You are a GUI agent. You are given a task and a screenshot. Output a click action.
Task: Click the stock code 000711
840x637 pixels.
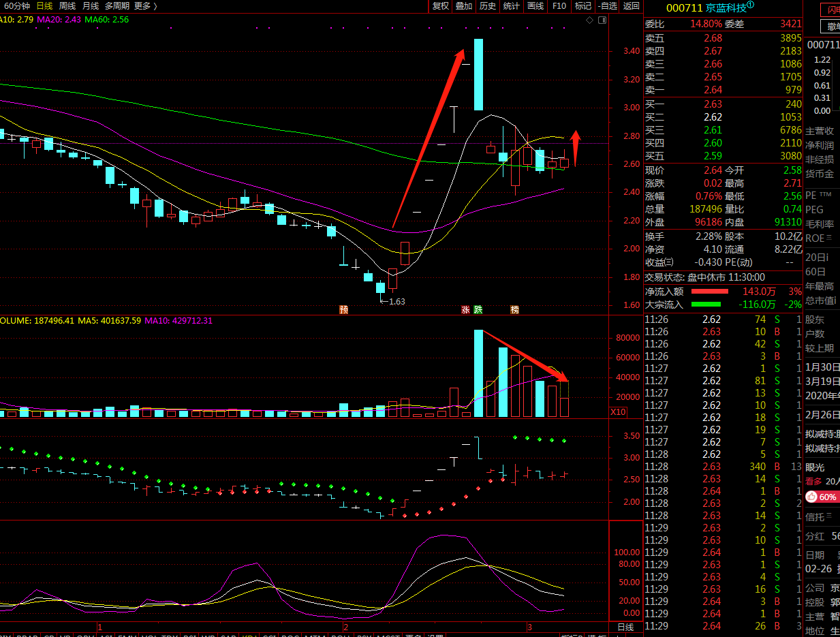tap(685, 7)
